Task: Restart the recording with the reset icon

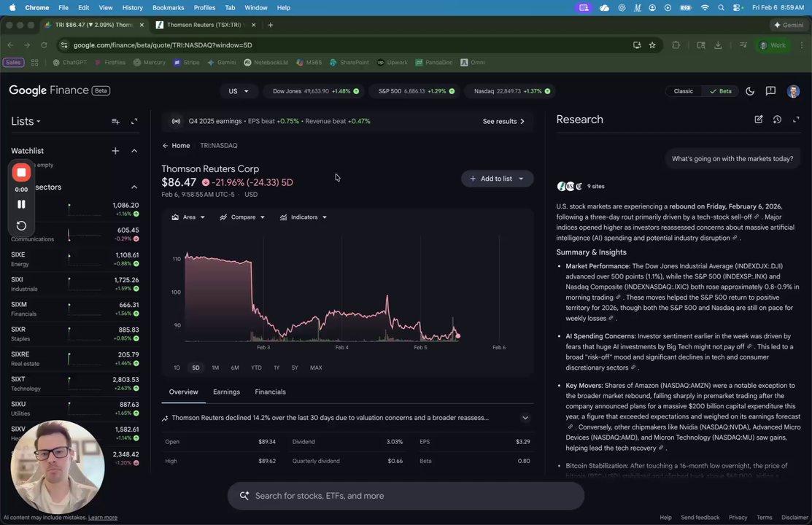Action: tap(21, 226)
